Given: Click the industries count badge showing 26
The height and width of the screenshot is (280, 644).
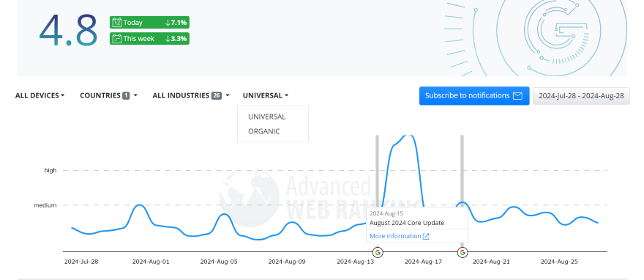Looking at the screenshot, I should [x=217, y=96].
